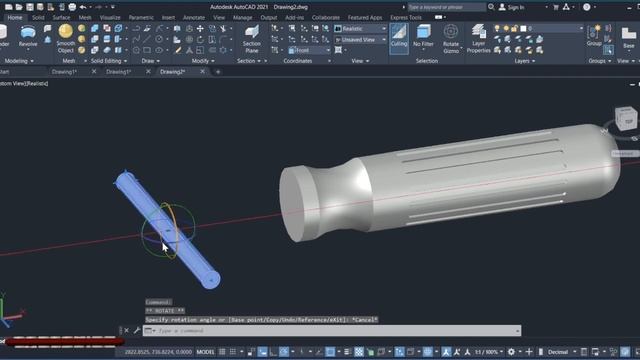
Task: Click the Undo arrow in Quick Access
Action: [83, 7]
